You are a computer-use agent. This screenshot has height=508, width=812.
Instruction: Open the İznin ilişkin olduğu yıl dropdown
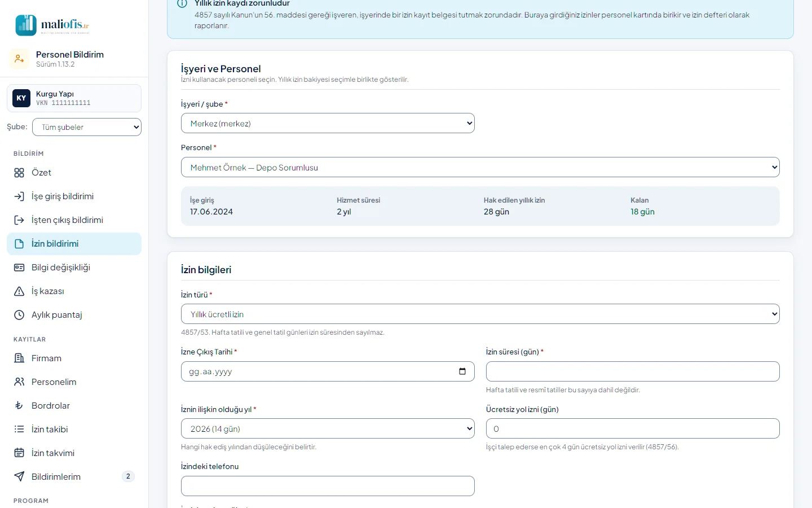328,428
